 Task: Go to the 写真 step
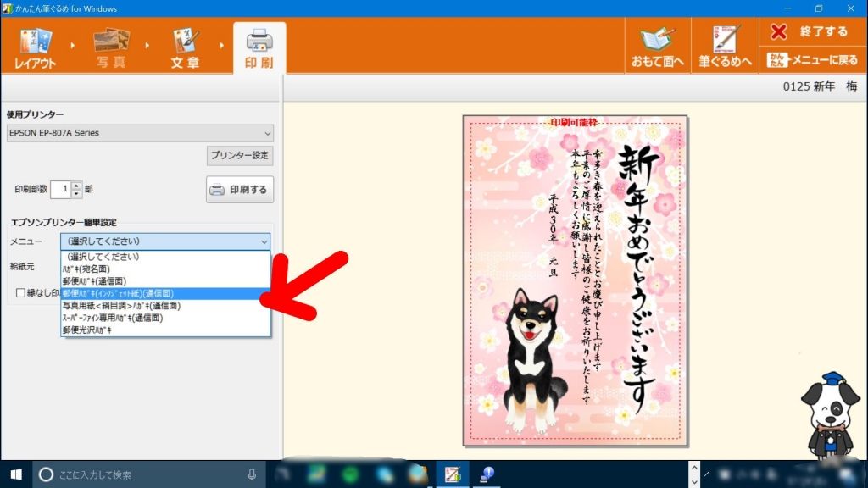[111, 48]
